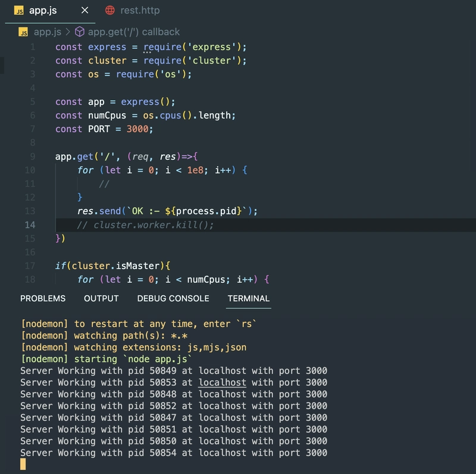Click terminal line with pid 50847
The width and height of the screenshot is (476, 474).
point(174,417)
